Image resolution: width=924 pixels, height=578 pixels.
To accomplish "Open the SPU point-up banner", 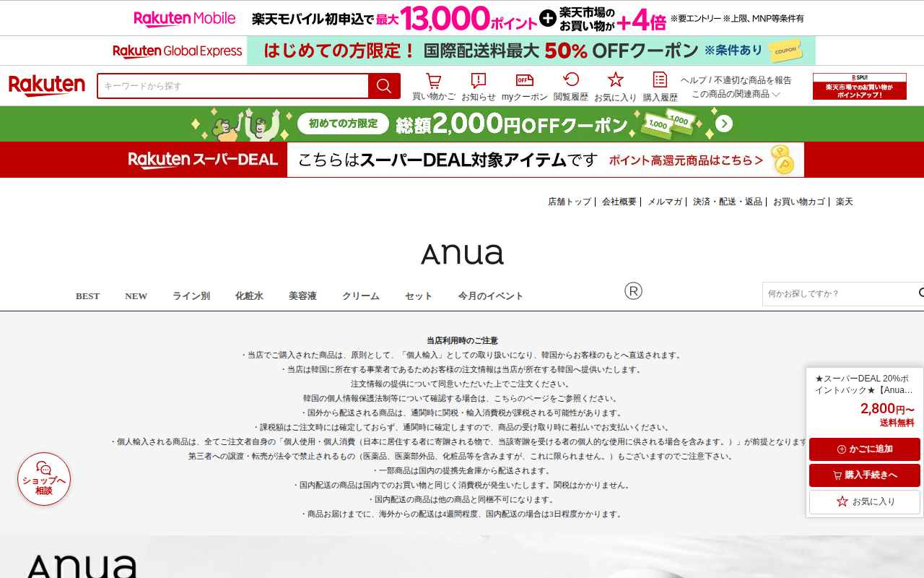I will (860, 86).
